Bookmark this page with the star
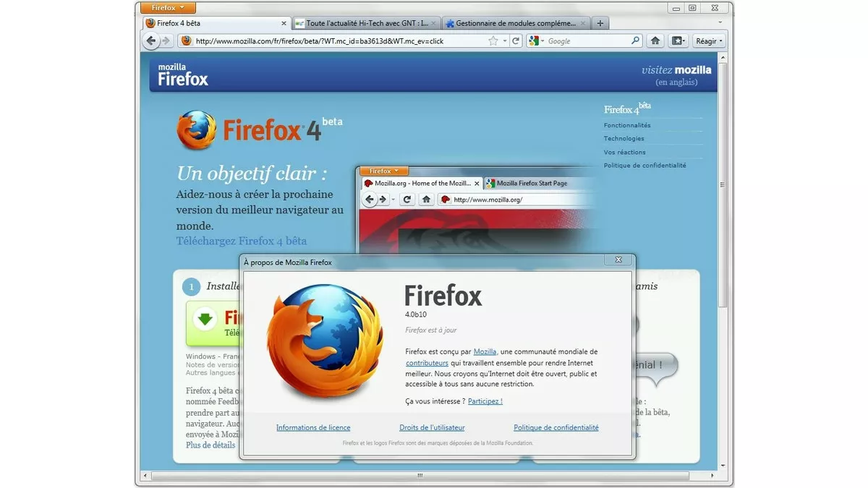Image resolution: width=868 pixels, height=488 pixels. pos(493,41)
